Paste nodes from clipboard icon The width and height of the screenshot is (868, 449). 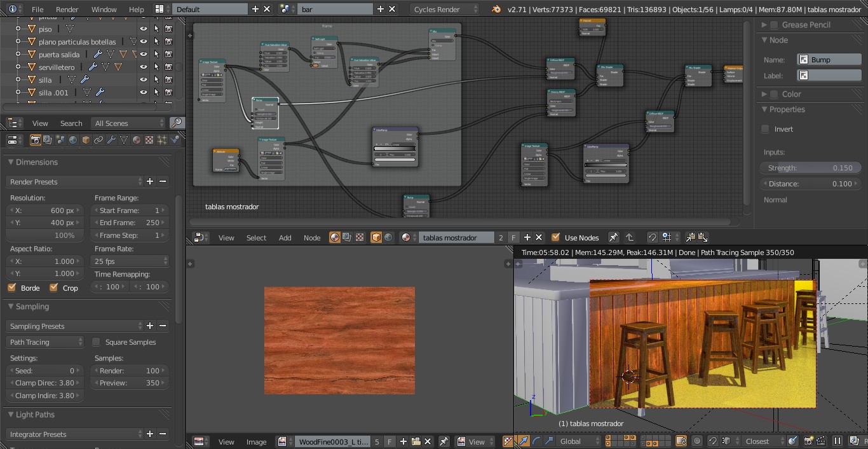[x=703, y=237]
